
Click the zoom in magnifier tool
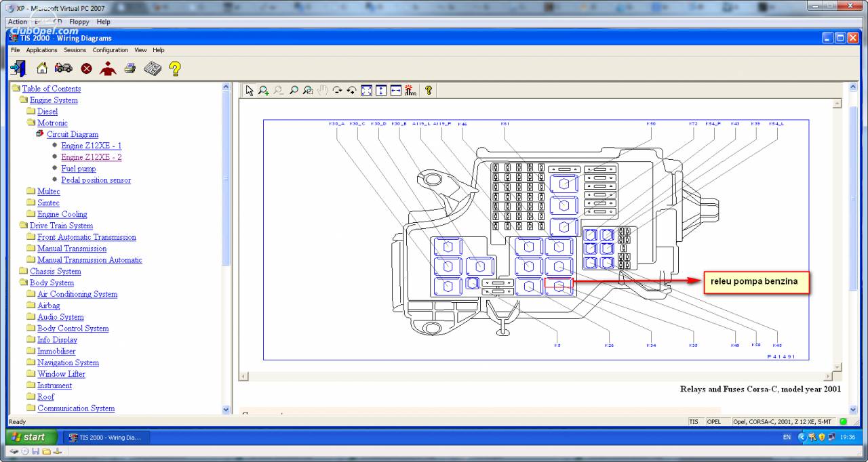(264, 90)
